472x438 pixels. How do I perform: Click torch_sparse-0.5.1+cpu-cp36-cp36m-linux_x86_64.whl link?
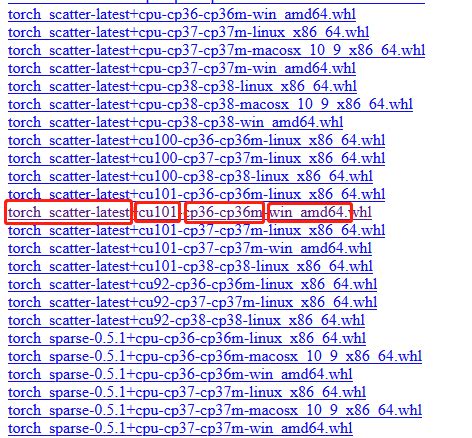click(x=187, y=338)
